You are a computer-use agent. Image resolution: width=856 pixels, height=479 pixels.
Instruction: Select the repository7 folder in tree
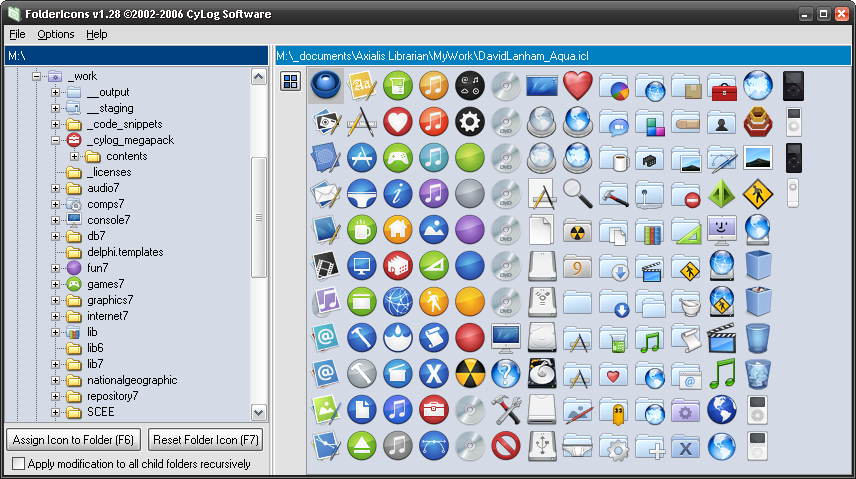(112, 396)
